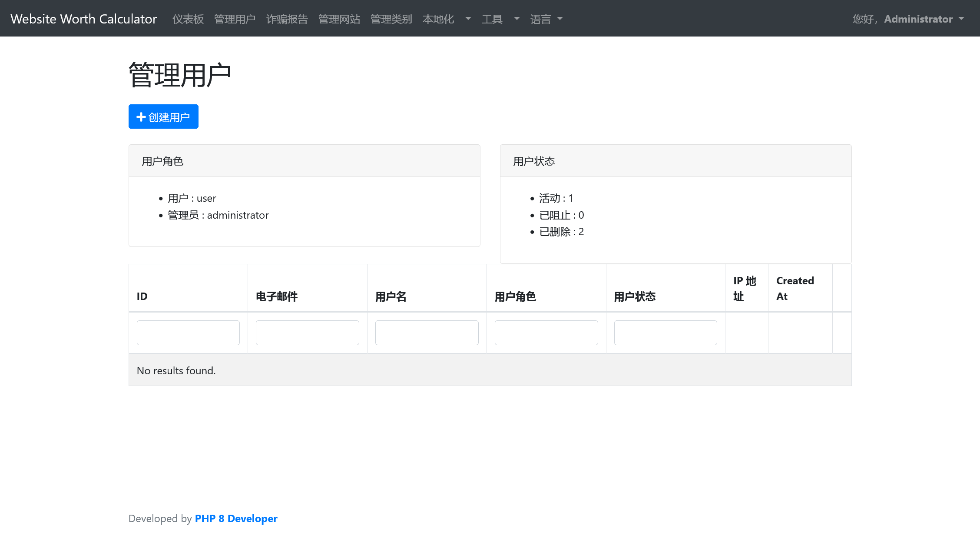Click the 创建用户 button
The width and height of the screenshot is (980, 536).
tap(163, 117)
